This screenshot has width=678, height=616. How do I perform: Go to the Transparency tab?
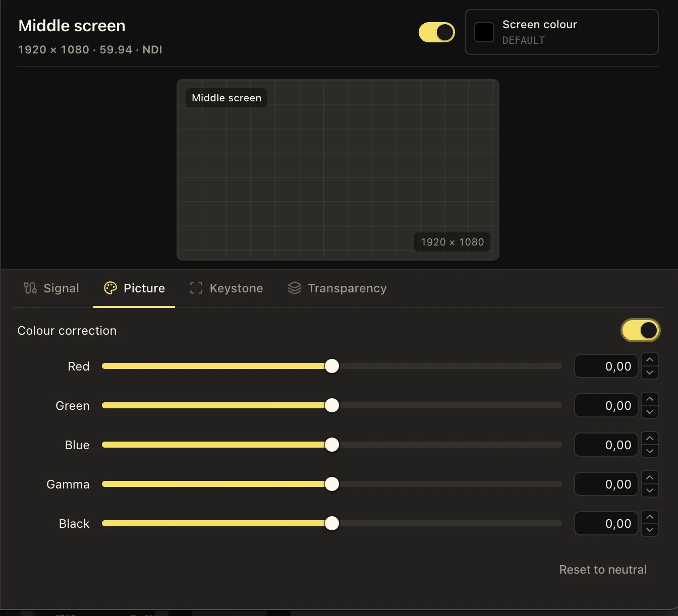point(337,288)
